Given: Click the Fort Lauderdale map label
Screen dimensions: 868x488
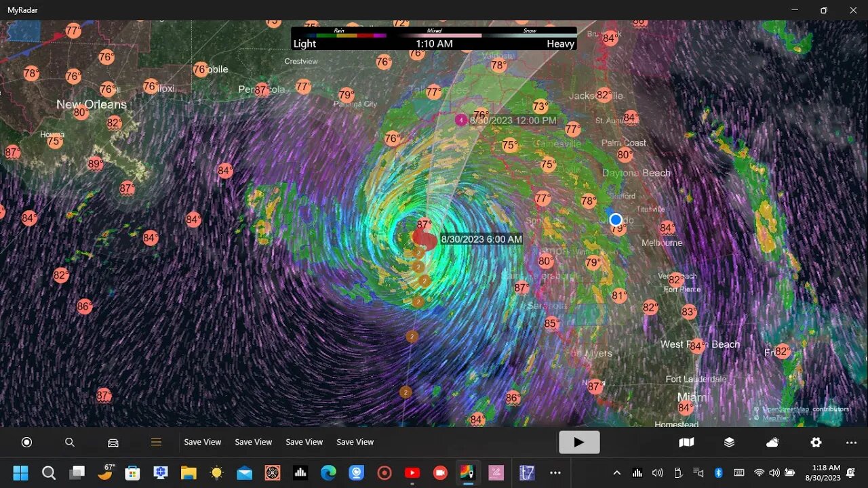Looking at the screenshot, I should point(696,379).
